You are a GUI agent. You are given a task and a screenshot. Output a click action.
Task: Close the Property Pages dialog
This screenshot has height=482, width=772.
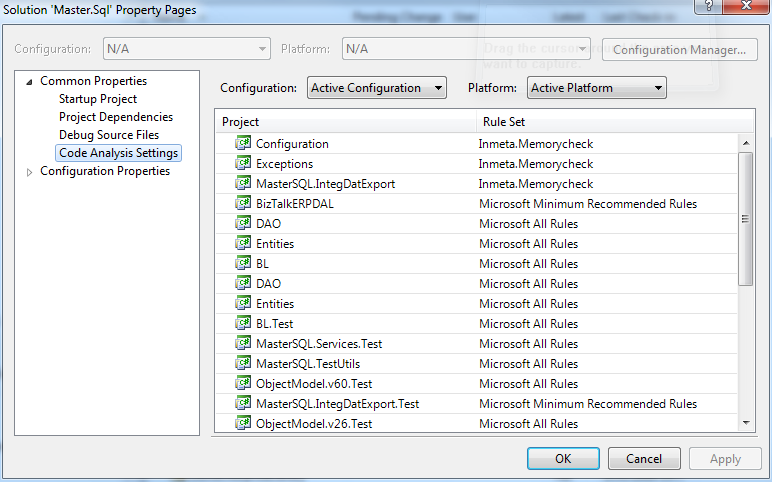[746, 6]
